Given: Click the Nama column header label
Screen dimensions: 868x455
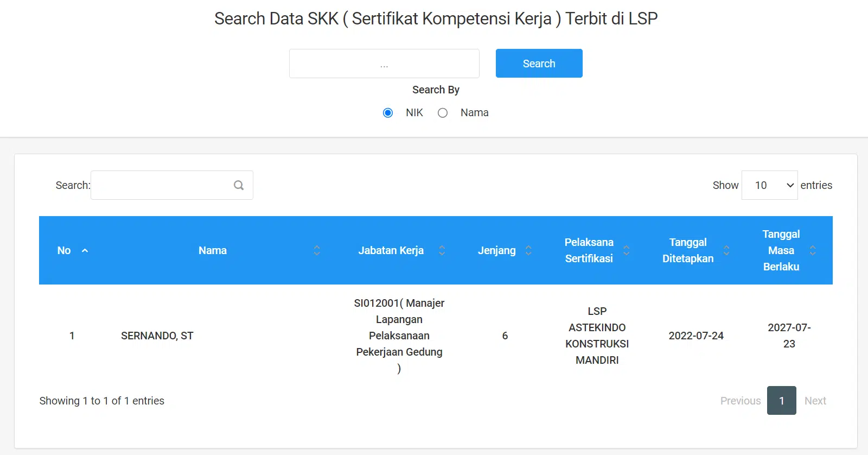Looking at the screenshot, I should click(213, 250).
